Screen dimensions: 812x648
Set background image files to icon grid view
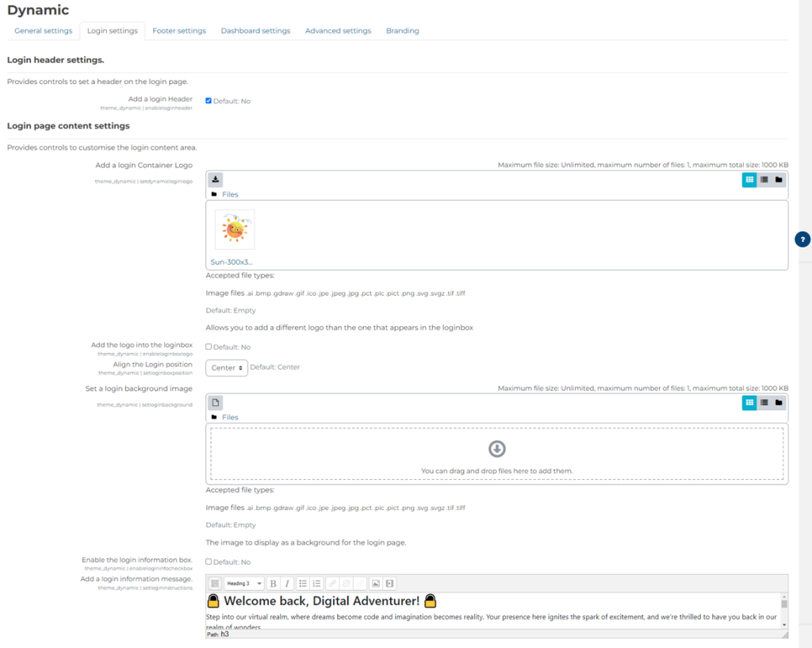(x=749, y=402)
